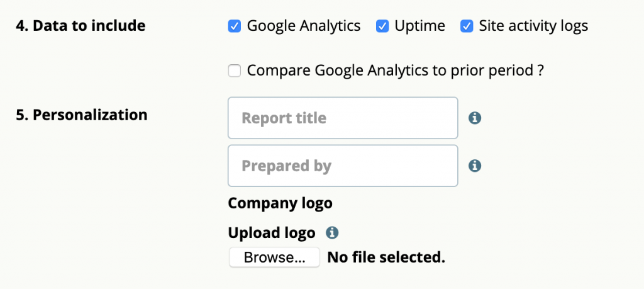The width and height of the screenshot is (644, 289).
Task: Click the info icon next to Prepared by
Action: (x=475, y=166)
